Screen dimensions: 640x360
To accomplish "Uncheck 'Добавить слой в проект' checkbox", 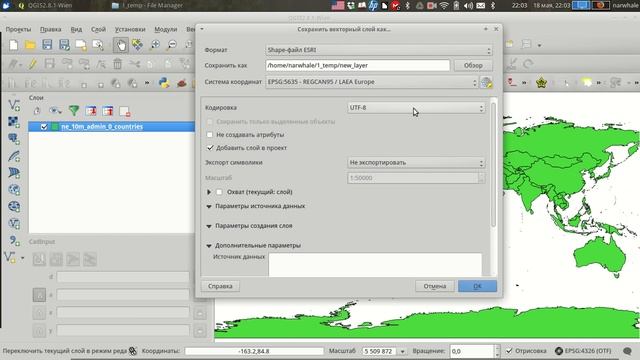I will 210,148.
